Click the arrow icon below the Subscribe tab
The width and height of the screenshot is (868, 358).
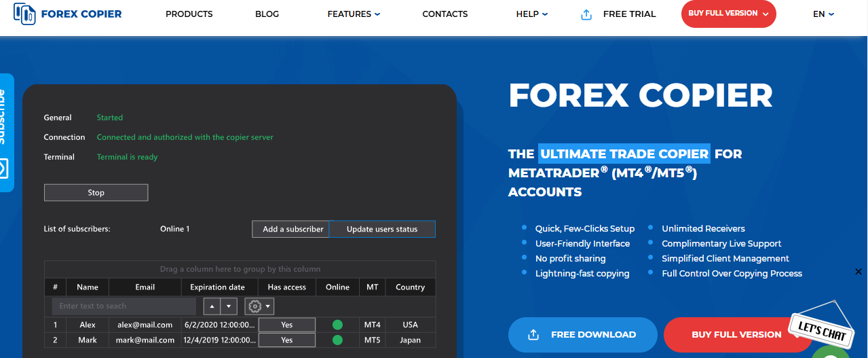tap(3, 168)
